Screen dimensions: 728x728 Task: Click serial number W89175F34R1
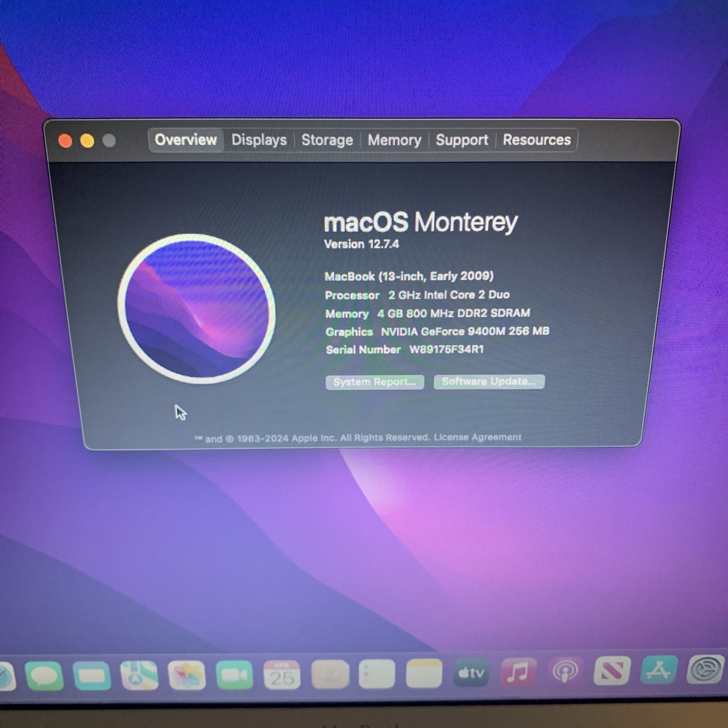(446, 349)
